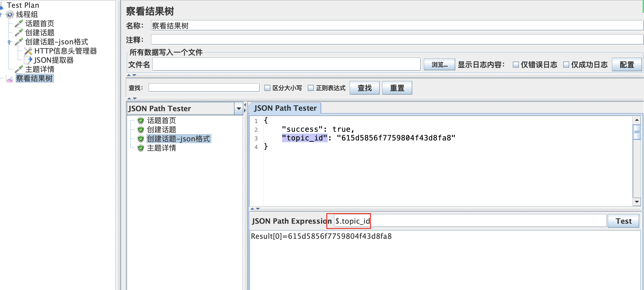
Task: Click the 线程组 gear icon
Action: tap(10, 14)
